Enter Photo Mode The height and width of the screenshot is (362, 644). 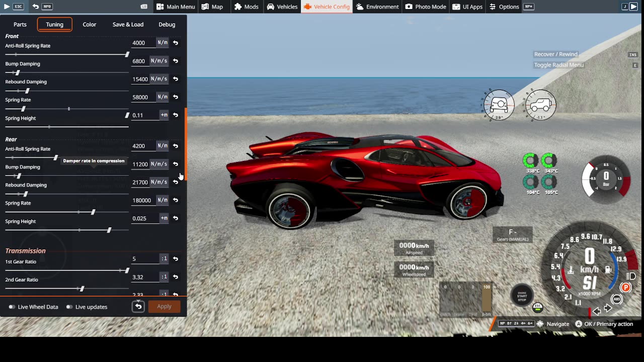(426, 7)
